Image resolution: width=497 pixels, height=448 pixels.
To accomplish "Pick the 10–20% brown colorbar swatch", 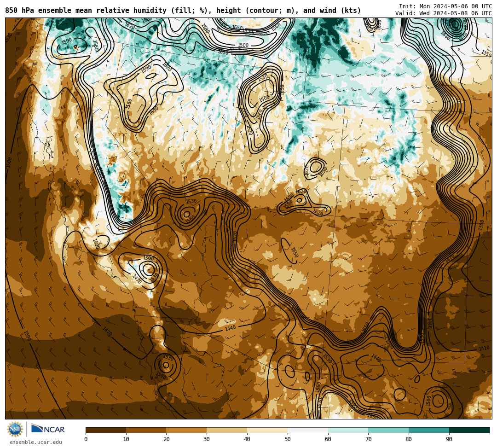I will tap(146, 430).
